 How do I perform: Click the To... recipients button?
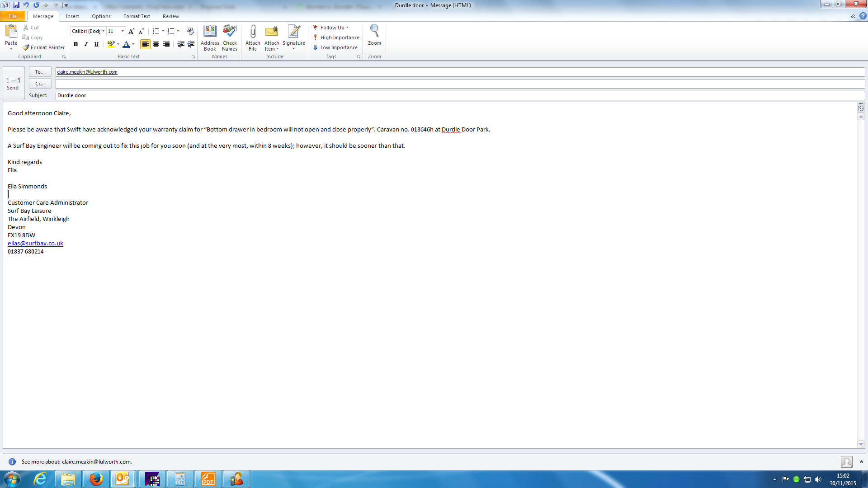[40, 72]
